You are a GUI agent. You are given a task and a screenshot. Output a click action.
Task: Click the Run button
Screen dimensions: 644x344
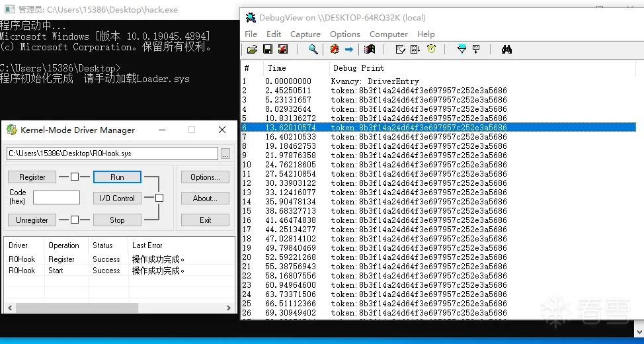(x=117, y=177)
